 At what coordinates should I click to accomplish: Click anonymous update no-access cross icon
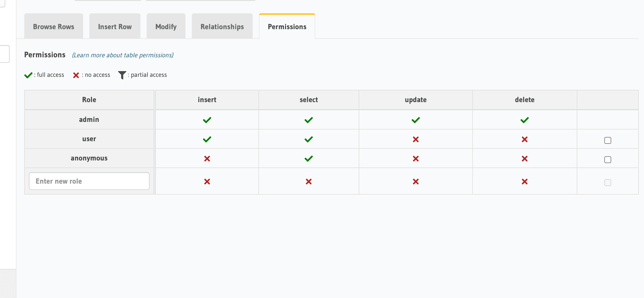tap(416, 158)
